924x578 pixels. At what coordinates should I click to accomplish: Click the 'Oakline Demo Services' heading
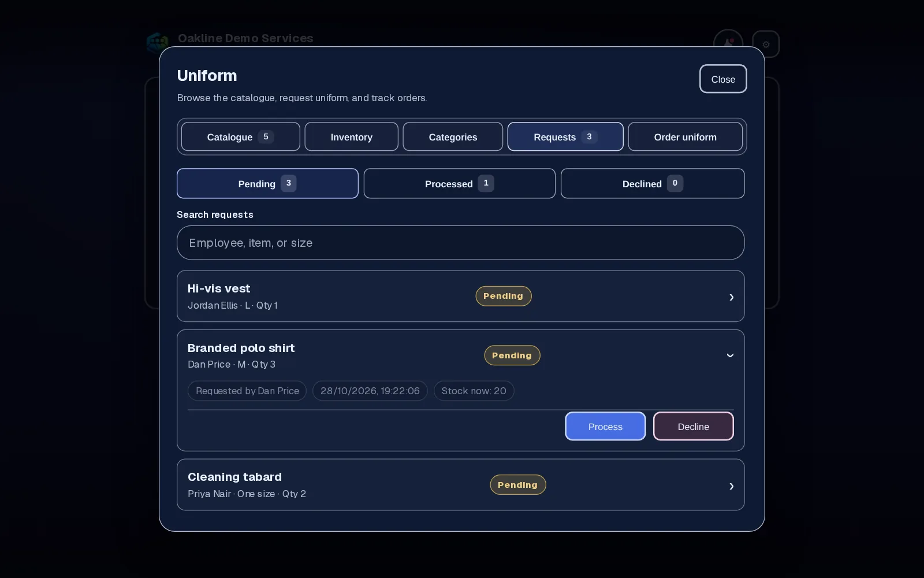pos(245,38)
